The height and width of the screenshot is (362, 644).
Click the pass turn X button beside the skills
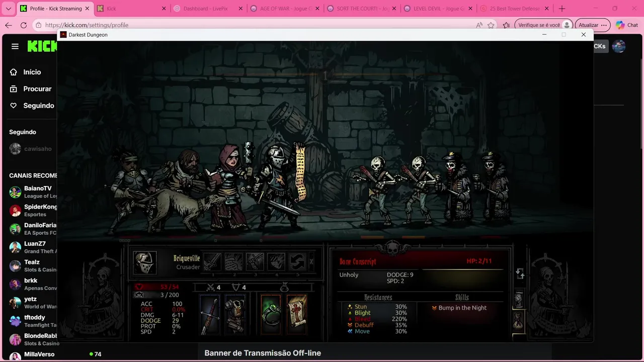tap(311, 261)
